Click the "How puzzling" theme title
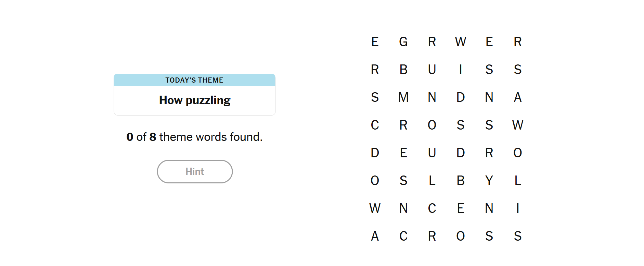This screenshot has width=644, height=266. click(195, 100)
